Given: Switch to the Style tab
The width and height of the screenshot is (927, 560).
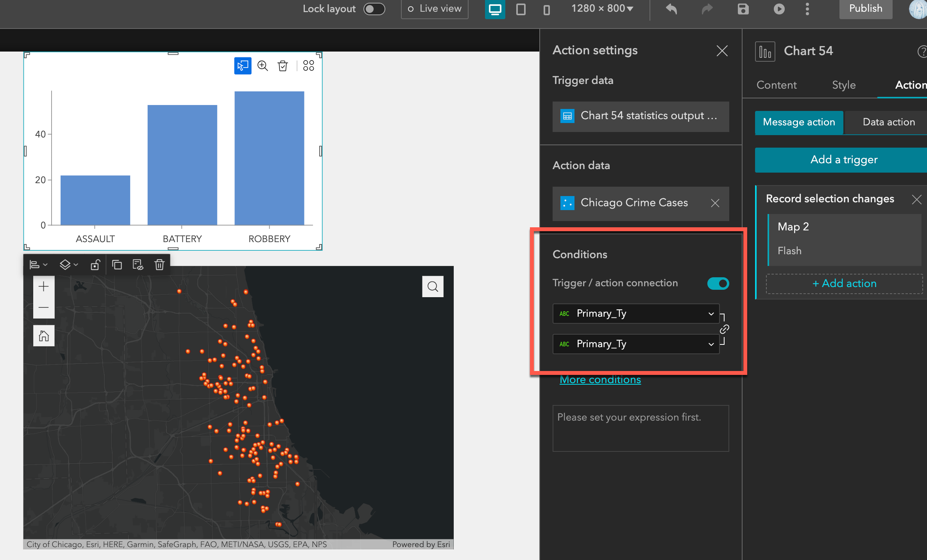Looking at the screenshot, I should point(844,85).
